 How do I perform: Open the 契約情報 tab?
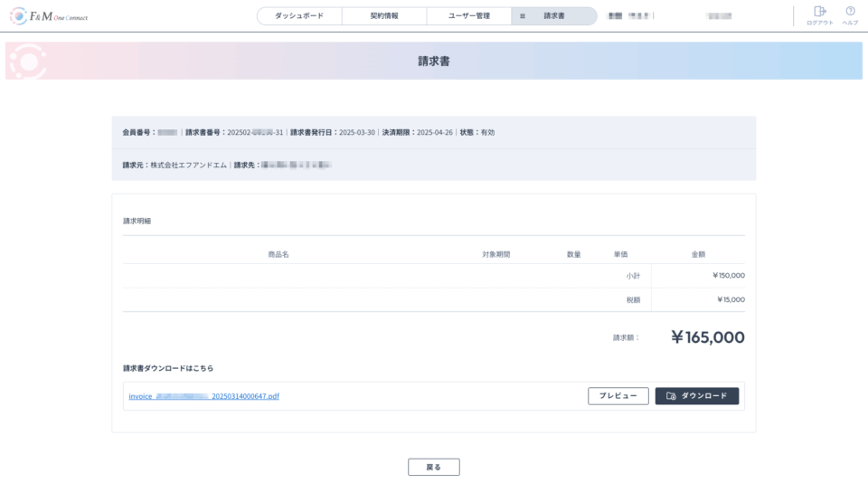pyautogui.click(x=384, y=16)
